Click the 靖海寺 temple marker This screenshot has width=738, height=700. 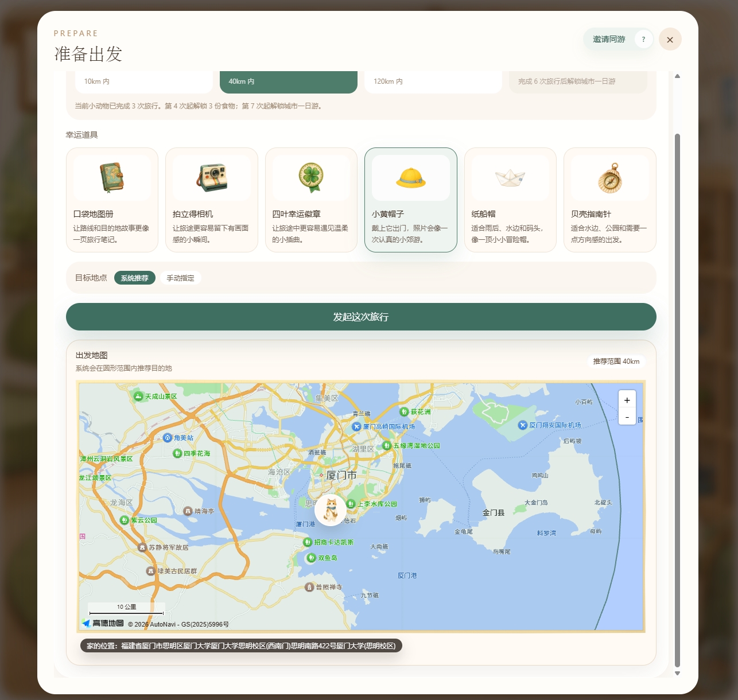tap(188, 511)
